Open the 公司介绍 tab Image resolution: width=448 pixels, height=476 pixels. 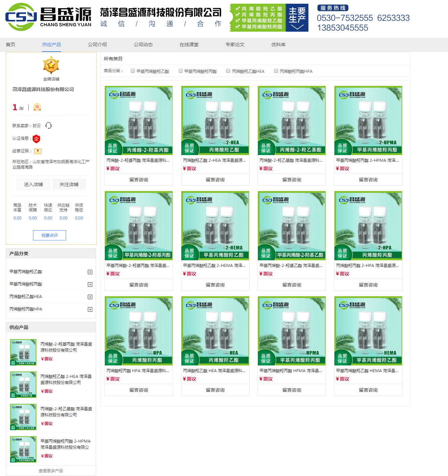click(x=97, y=44)
